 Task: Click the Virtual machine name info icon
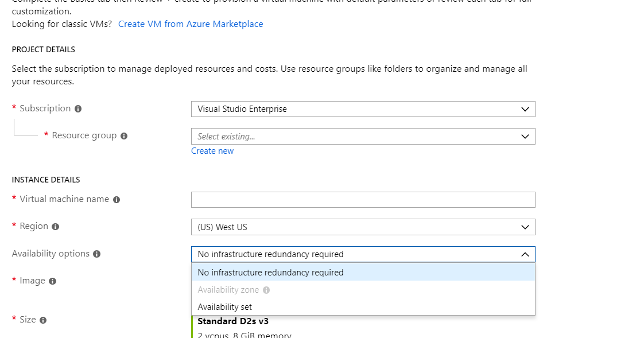tap(117, 200)
